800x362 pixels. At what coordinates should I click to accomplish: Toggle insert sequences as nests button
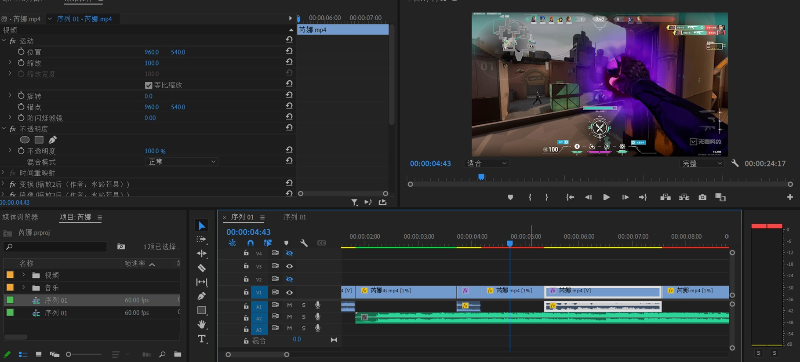232,243
